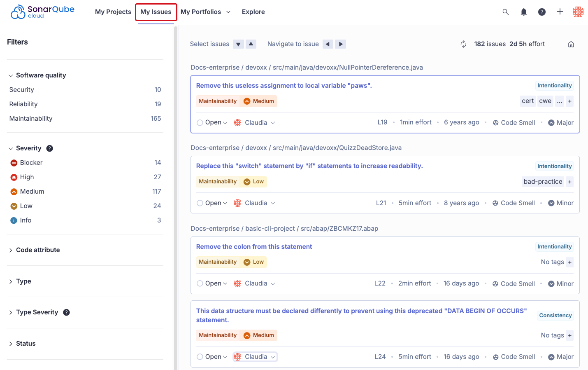This screenshot has height=370, width=588.
Task: Select checkbox for the switch statement issue
Action: [200, 203]
